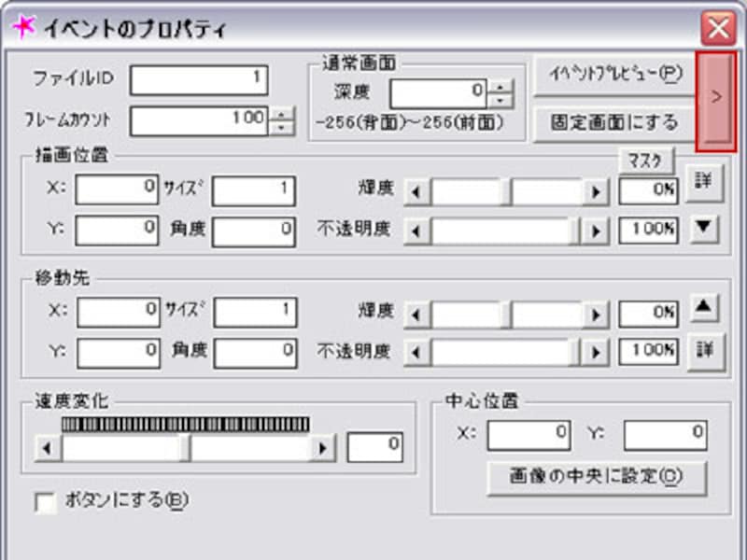
Task: Click 移動先 X input field
Action: pos(119,313)
